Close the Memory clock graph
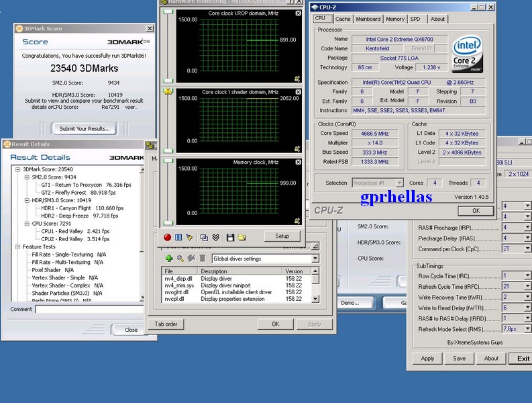Image resolution: width=532 pixels, height=403 pixels. click(x=298, y=162)
